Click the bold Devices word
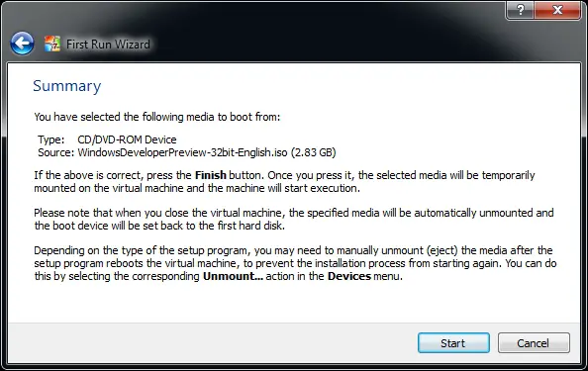 coord(349,276)
